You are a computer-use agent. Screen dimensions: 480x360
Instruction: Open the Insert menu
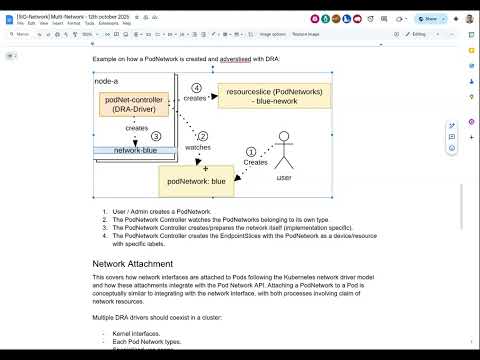pos(57,23)
